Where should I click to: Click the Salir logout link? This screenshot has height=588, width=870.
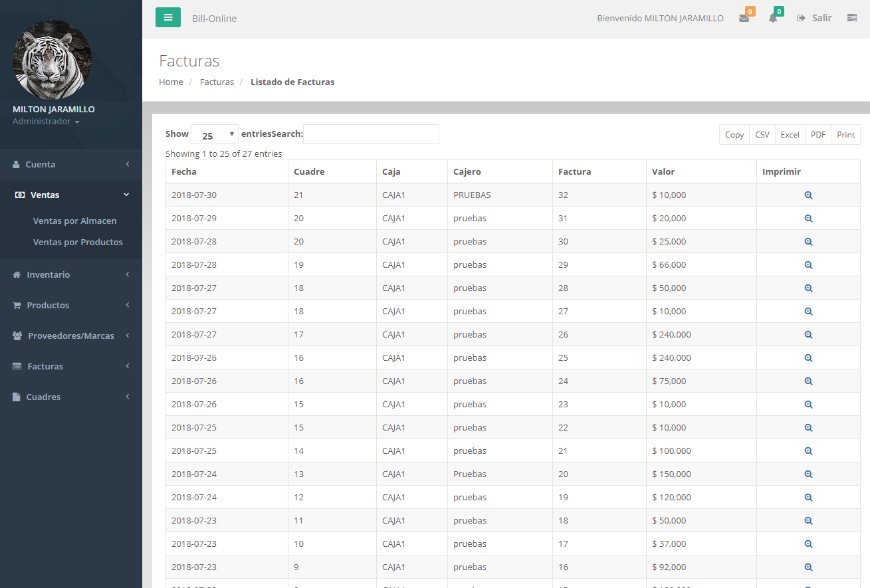(x=815, y=18)
